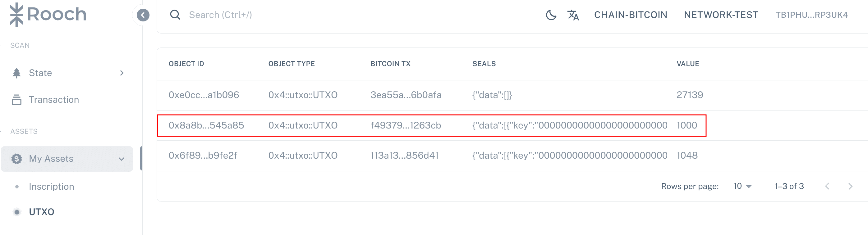
Task: Toggle dark mode with the moon icon
Action: (x=551, y=15)
